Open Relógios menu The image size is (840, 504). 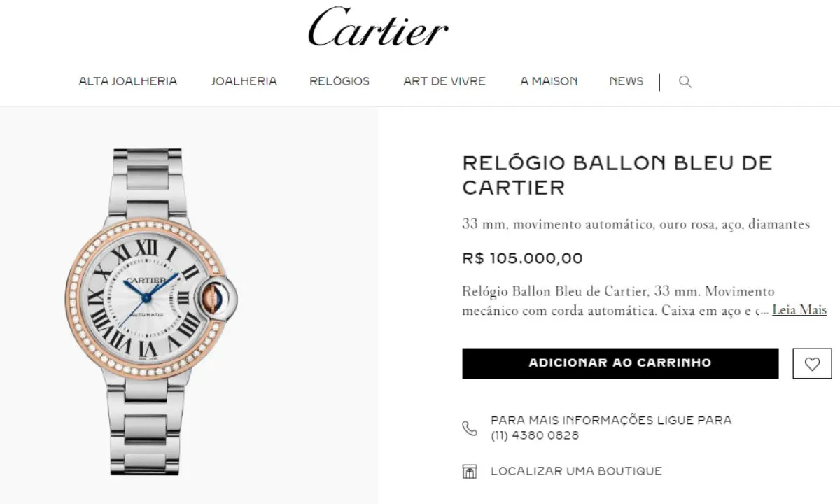pyautogui.click(x=339, y=81)
